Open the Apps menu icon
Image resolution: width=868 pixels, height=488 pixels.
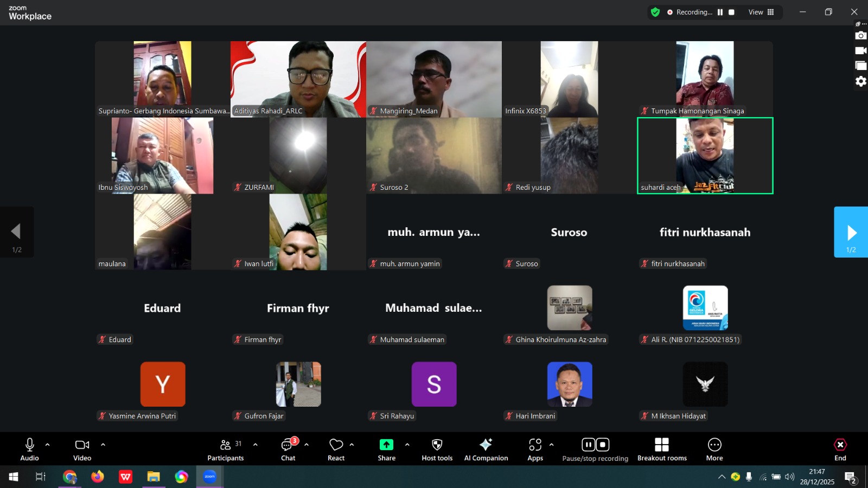tap(535, 445)
